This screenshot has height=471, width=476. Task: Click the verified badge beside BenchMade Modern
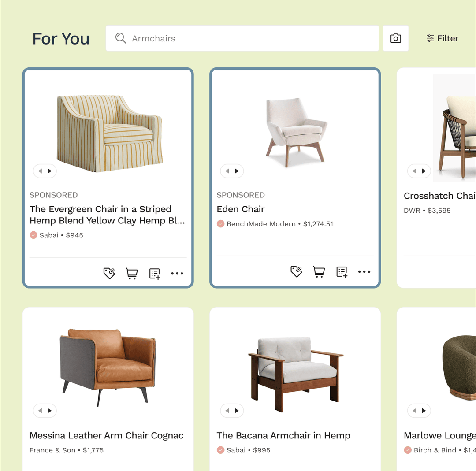click(220, 224)
